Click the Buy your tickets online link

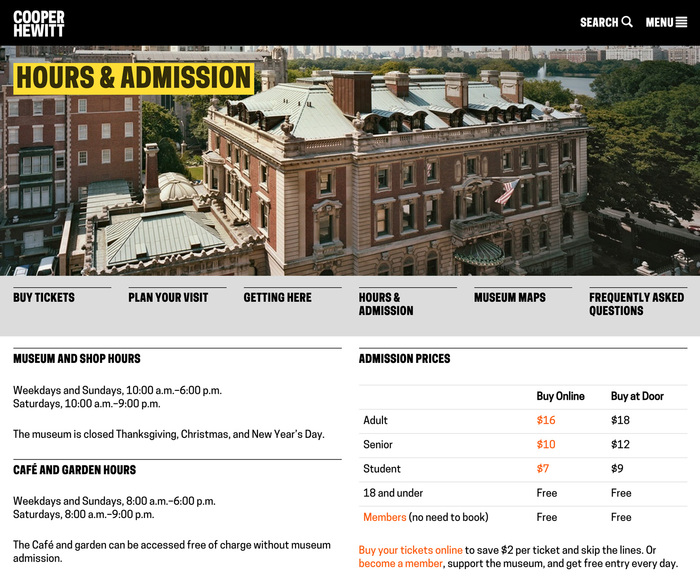(x=410, y=550)
